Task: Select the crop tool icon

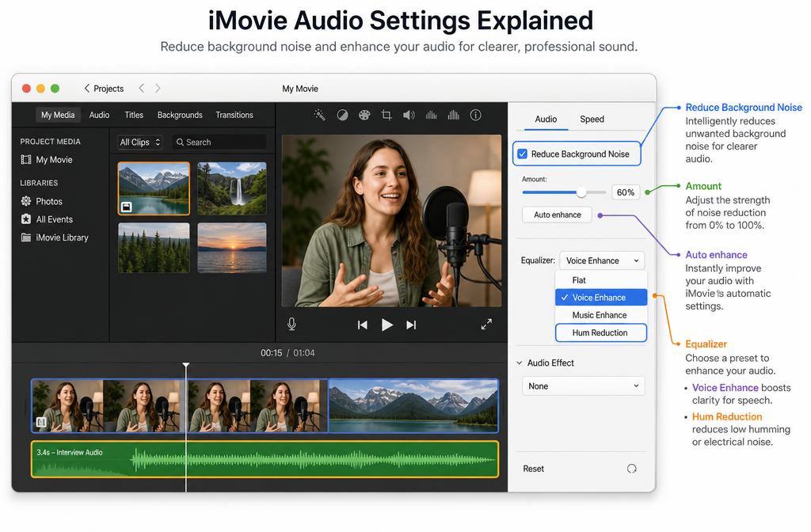Action: click(386, 115)
